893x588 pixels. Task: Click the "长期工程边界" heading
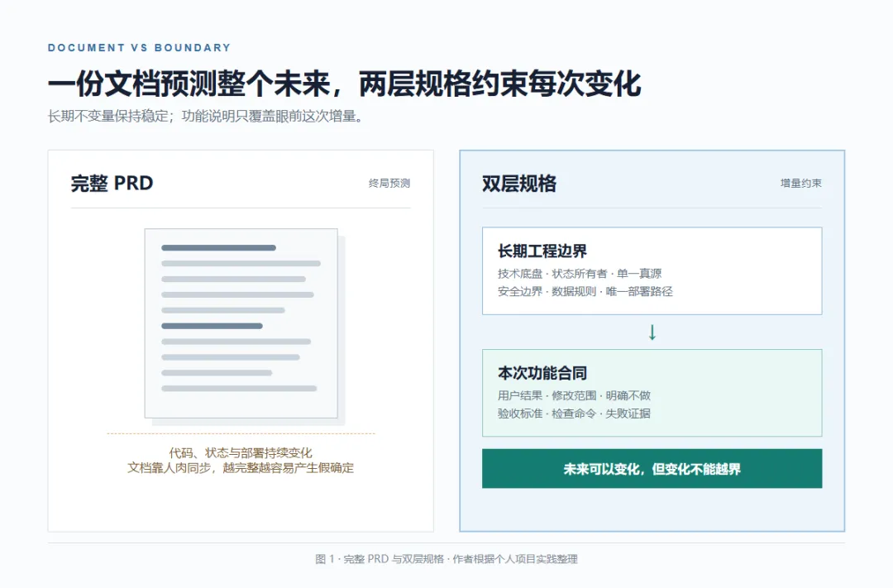tap(542, 251)
